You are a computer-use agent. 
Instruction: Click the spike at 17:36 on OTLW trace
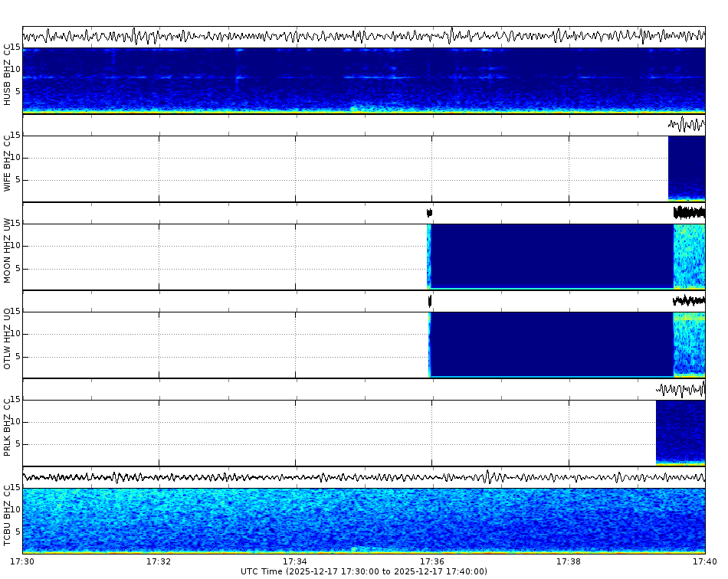coord(429,301)
